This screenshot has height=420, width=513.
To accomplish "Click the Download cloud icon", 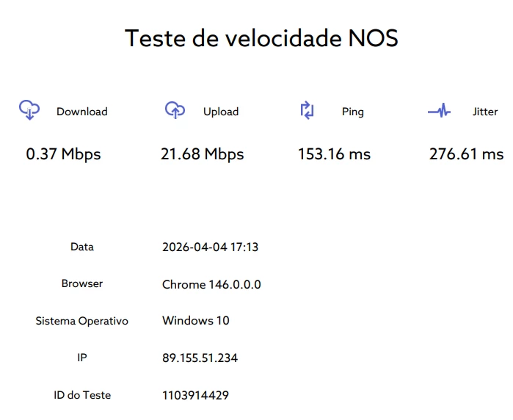I will [29, 110].
